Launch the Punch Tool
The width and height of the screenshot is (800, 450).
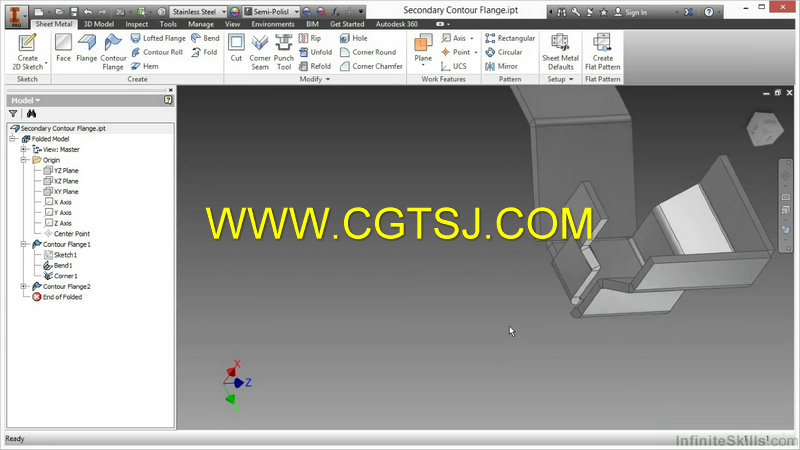(x=284, y=52)
